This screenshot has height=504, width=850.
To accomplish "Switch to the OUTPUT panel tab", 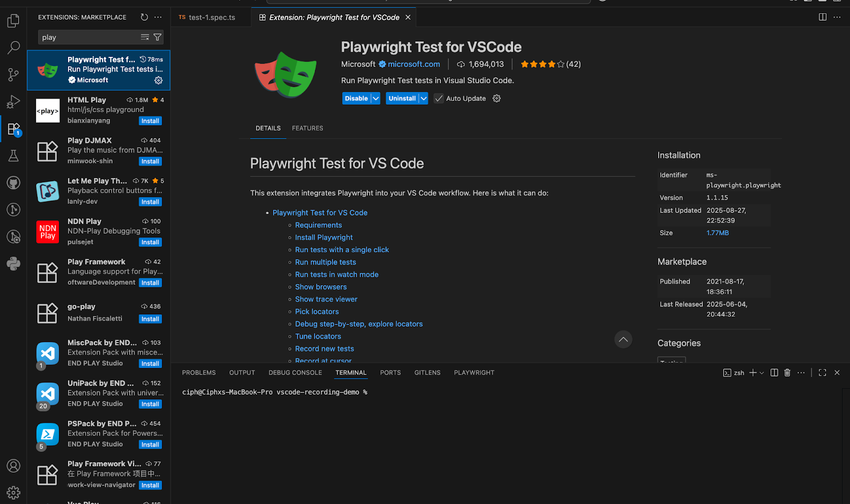I will click(x=242, y=373).
